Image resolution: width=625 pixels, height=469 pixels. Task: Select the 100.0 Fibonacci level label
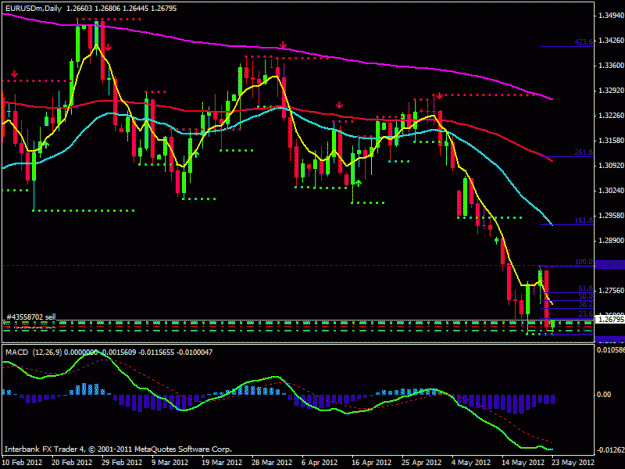583,262
